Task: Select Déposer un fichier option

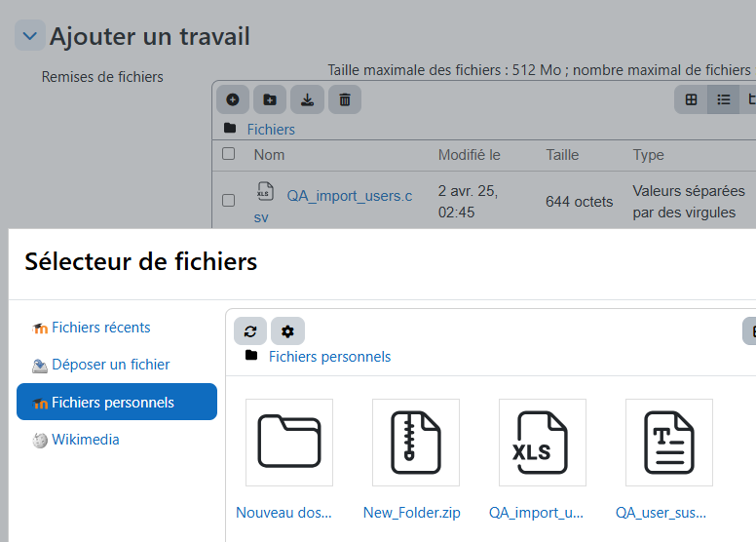Action: point(111,365)
